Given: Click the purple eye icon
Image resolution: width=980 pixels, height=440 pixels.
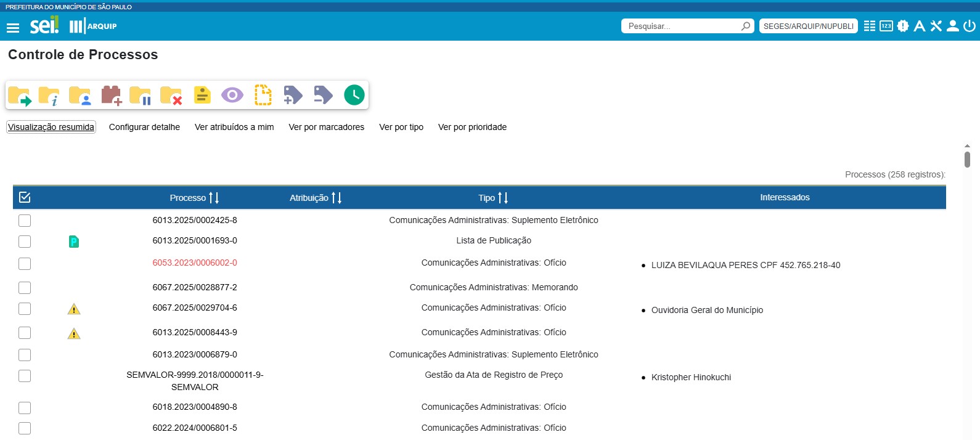Looking at the screenshot, I should point(232,96).
